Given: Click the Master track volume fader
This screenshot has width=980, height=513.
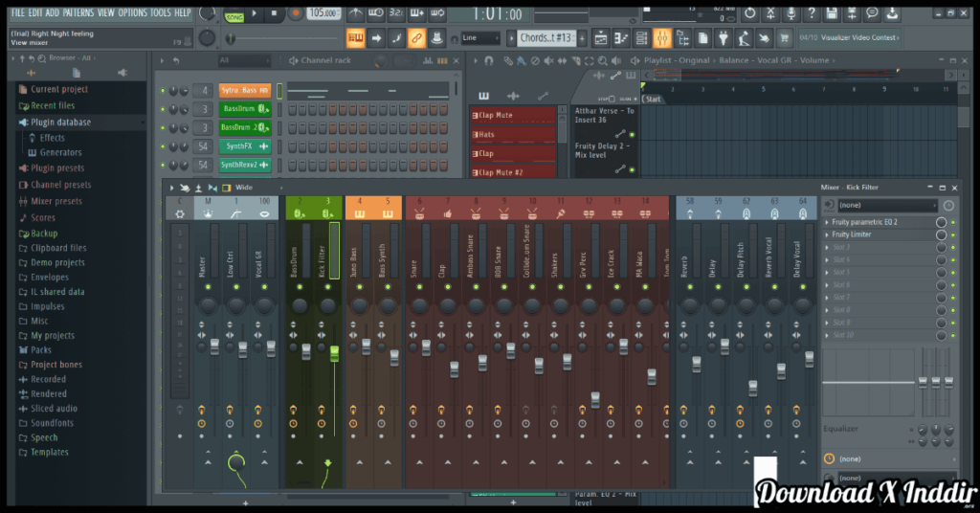Looking at the screenshot, I should tap(214, 347).
